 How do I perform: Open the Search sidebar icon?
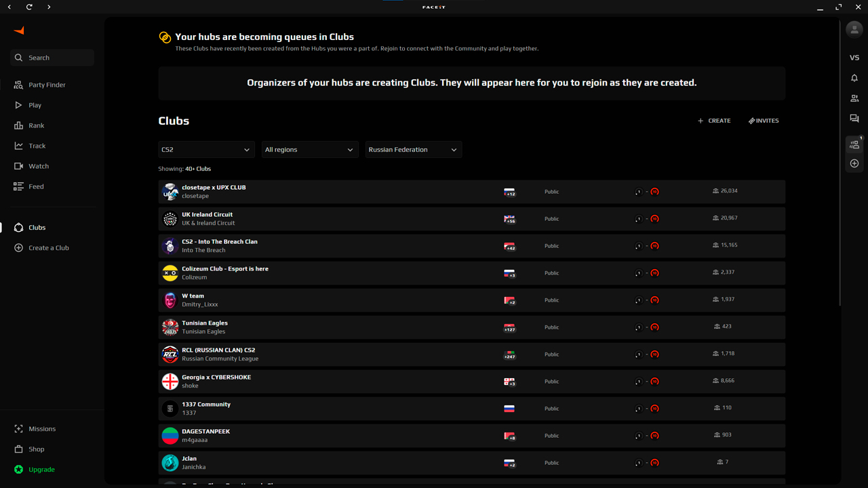click(51, 57)
